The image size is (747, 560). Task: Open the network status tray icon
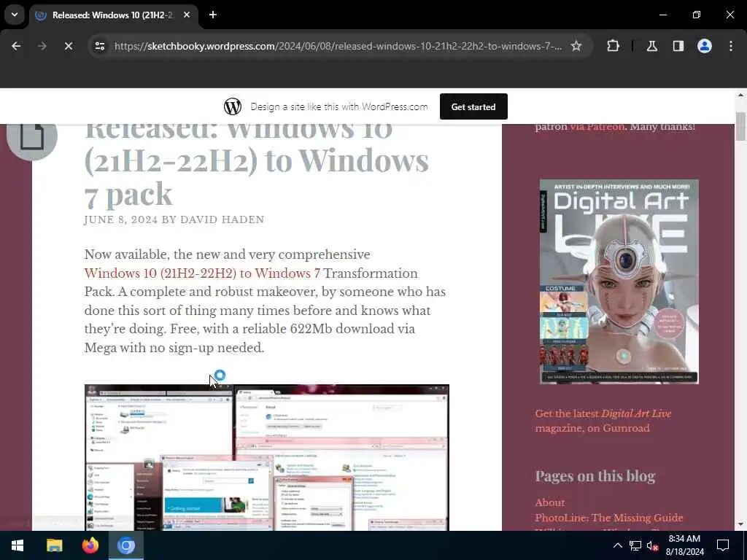pyautogui.click(x=635, y=545)
